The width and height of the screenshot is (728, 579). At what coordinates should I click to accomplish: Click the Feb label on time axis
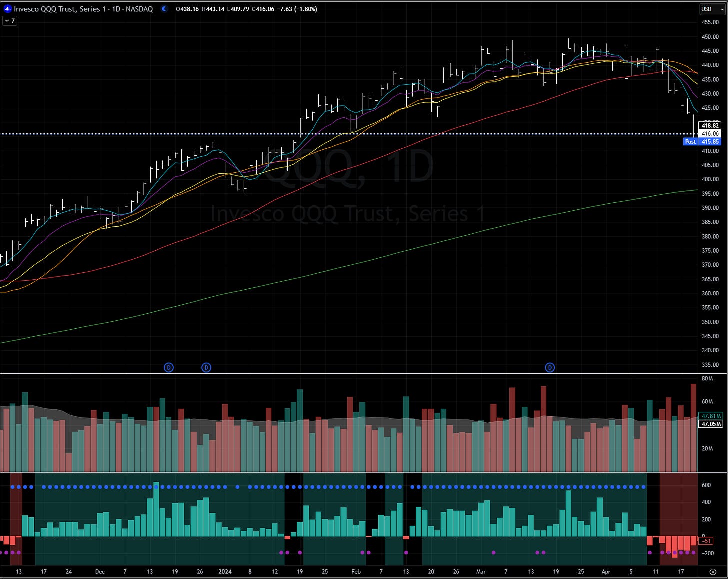(356, 572)
